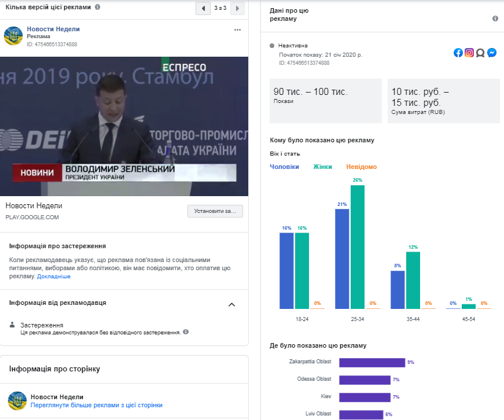Click info icon beside ad versions heading
This screenshot has height=420, width=504.
(97, 7)
